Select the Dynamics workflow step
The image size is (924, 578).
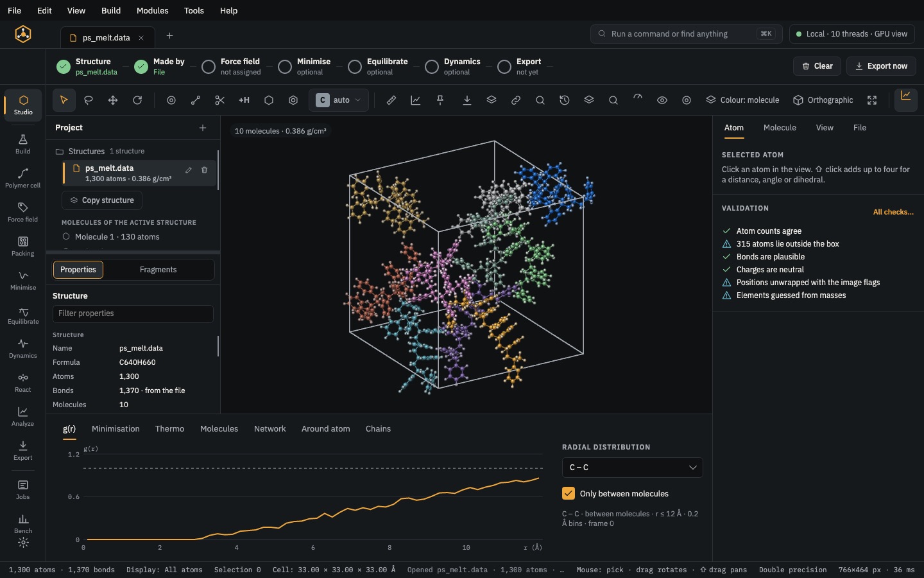tap(453, 66)
